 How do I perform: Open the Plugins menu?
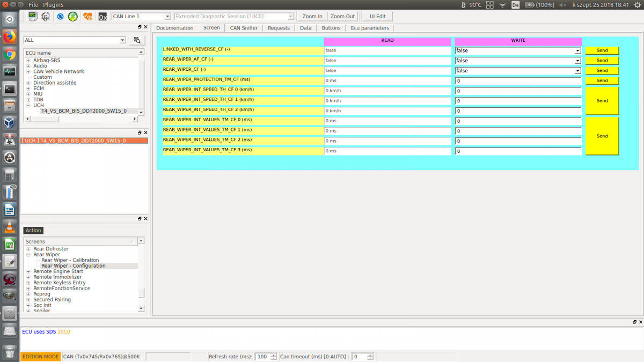click(53, 5)
